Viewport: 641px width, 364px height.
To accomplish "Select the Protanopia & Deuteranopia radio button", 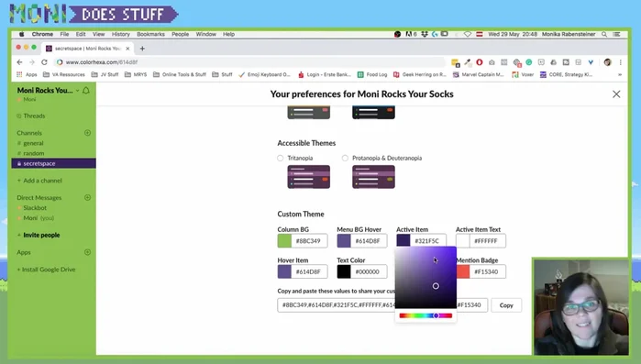I will coord(345,158).
